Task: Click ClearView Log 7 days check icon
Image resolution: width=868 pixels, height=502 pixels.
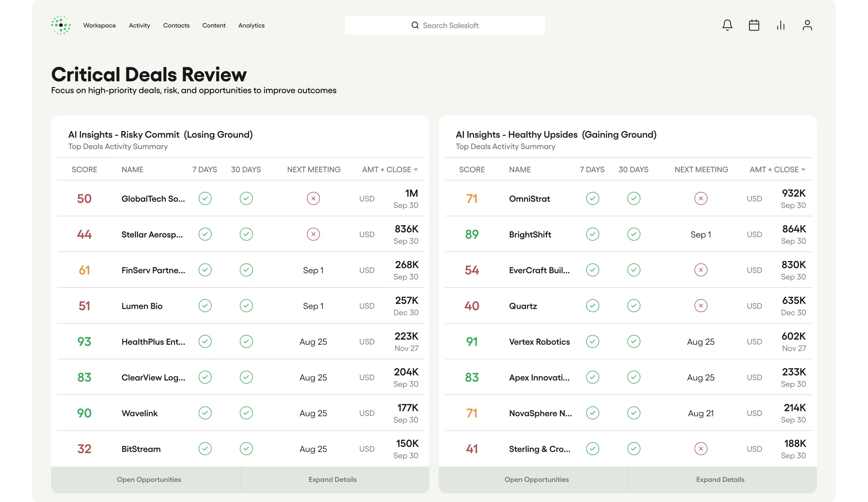Action: tap(205, 377)
